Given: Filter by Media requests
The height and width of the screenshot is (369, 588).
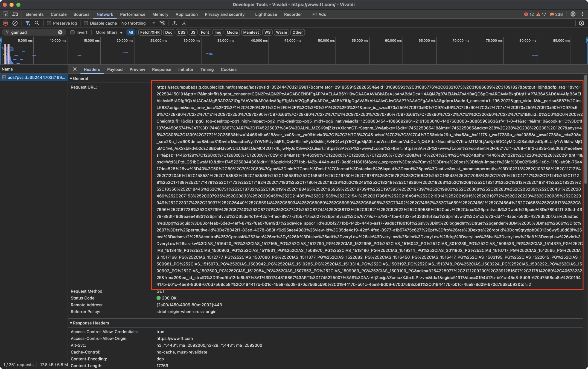Looking at the screenshot, I should (232, 32).
